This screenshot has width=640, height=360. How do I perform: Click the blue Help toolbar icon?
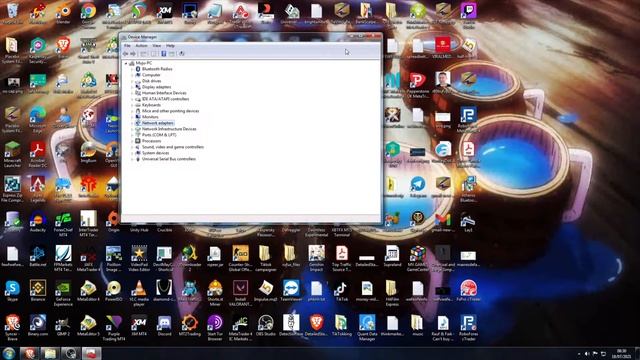[x=164, y=53]
